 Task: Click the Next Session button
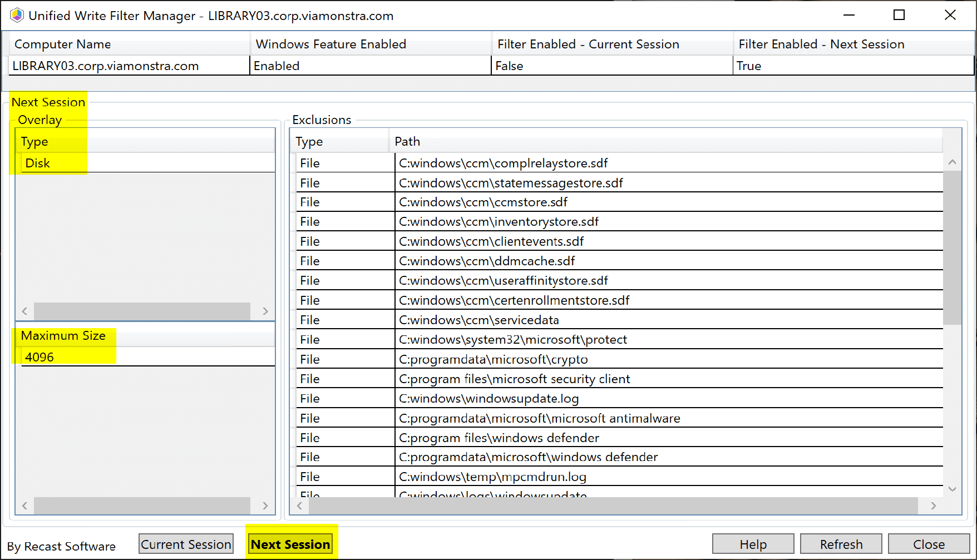pos(290,544)
